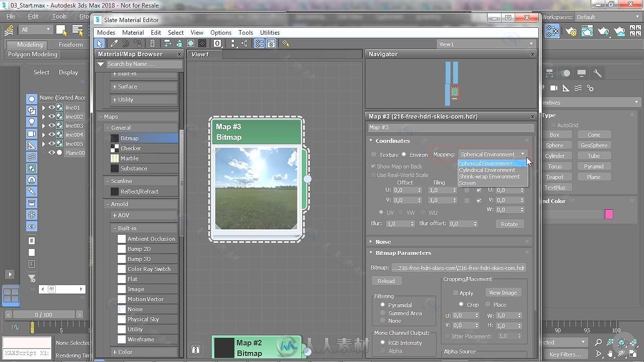This screenshot has height=362, width=644.
Task: Choose Cylindrical Environment from mapping list
Action: coord(493,170)
